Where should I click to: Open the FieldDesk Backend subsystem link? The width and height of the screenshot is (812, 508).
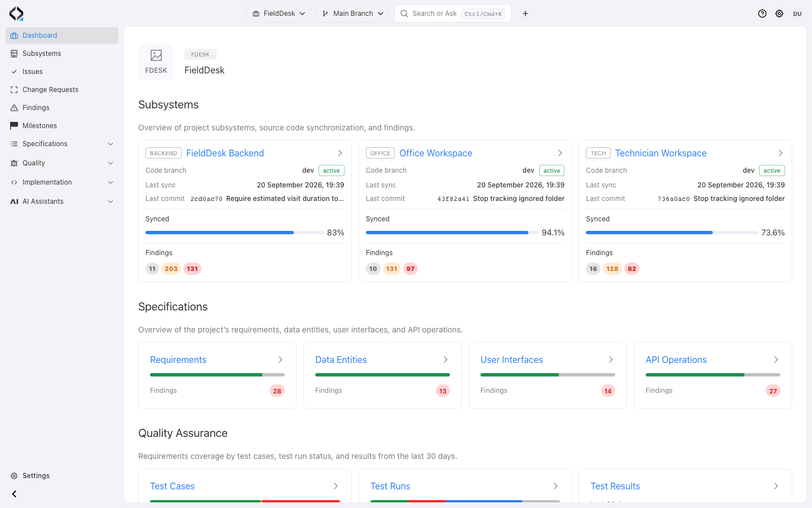pyautogui.click(x=225, y=153)
